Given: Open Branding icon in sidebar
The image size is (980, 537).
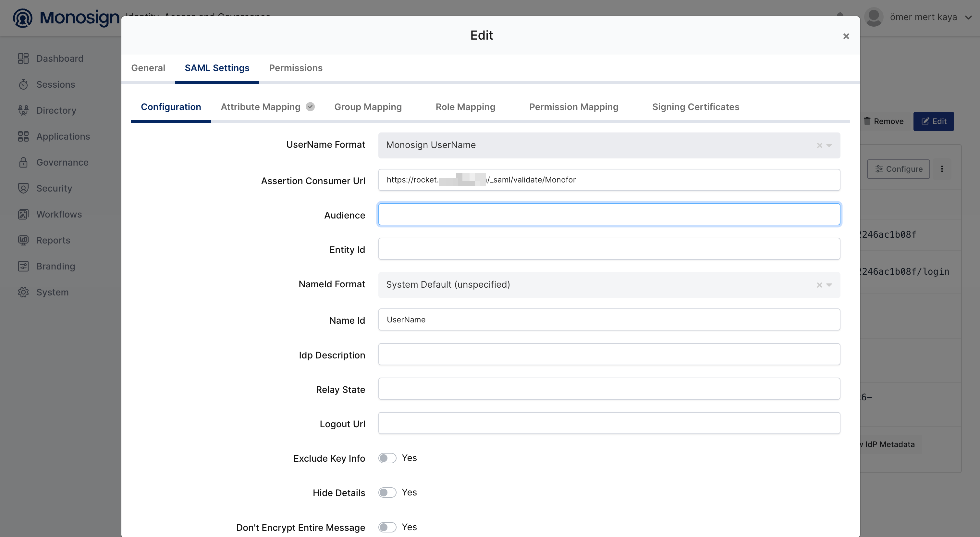Looking at the screenshot, I should click(x=23, y=266).
